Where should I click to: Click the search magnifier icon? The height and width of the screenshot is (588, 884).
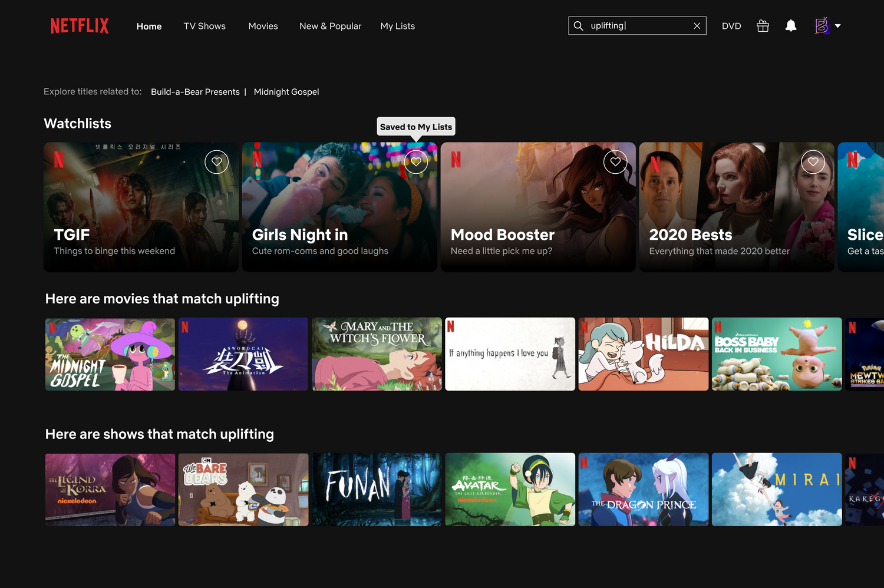(x=579, y=26)
